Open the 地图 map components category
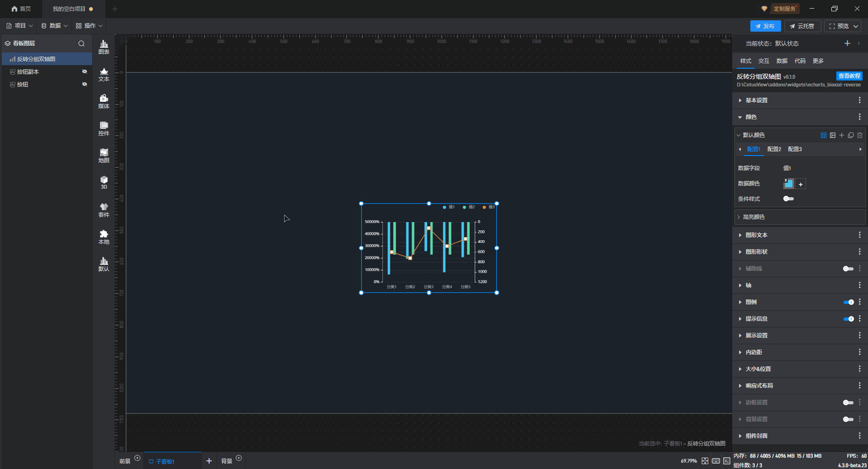Image resolution: width=868 pixels, height=469 pixels. pyautogui.click(x=104, y=155)
